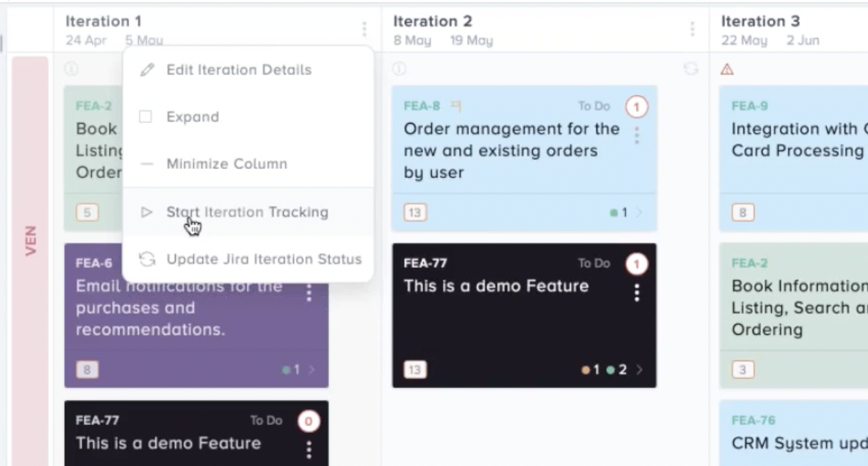This screenshot has width=868, height=466.
Task: Click the pink VEN swimlane label
Action: 30,241
